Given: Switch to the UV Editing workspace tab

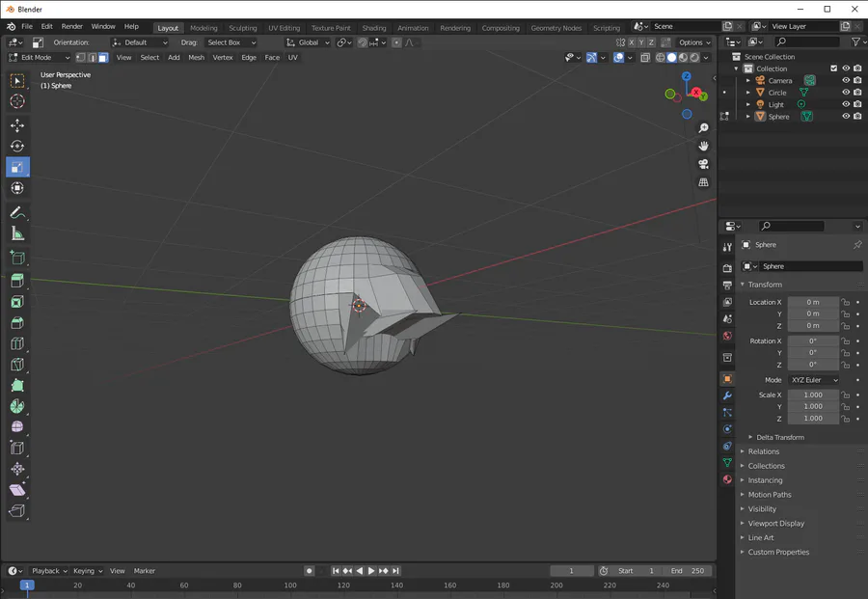Looking at the screenshot, I should 284,28.
